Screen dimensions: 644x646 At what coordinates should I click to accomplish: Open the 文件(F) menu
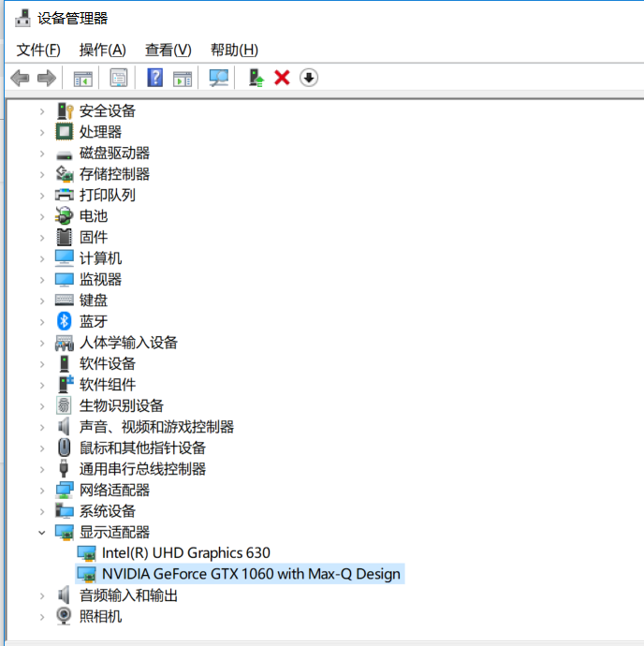coord(38,50)
